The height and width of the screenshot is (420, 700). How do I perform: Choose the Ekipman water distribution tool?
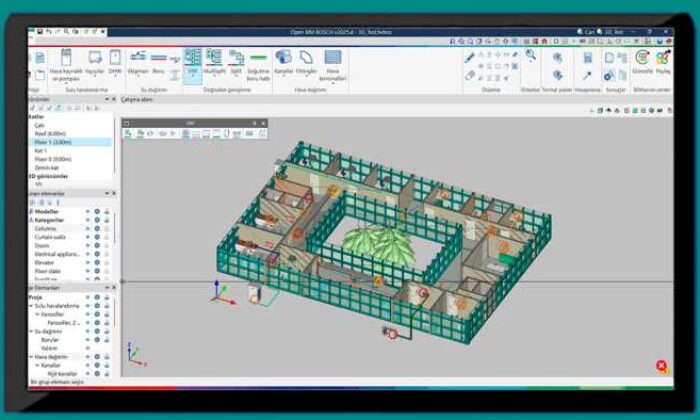[138, 62]
